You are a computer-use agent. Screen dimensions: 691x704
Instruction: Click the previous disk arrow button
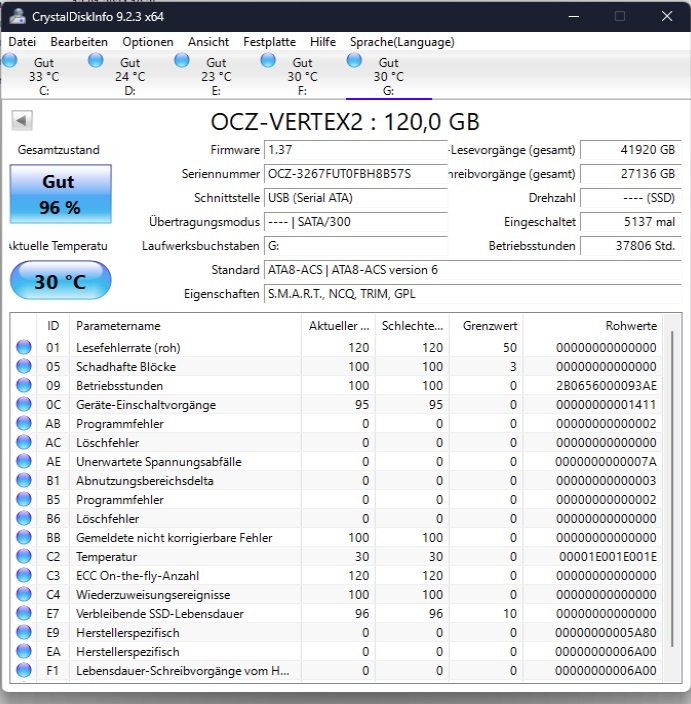click(22, 120)
